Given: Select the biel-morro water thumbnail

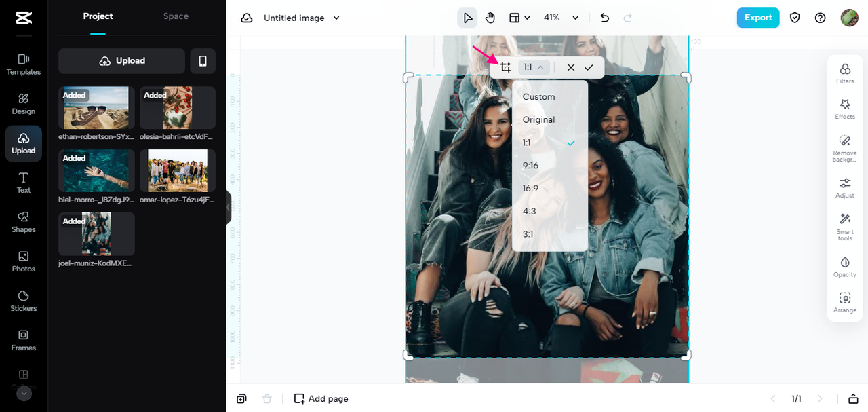Looking at the screenshot, I should point(96,170).
